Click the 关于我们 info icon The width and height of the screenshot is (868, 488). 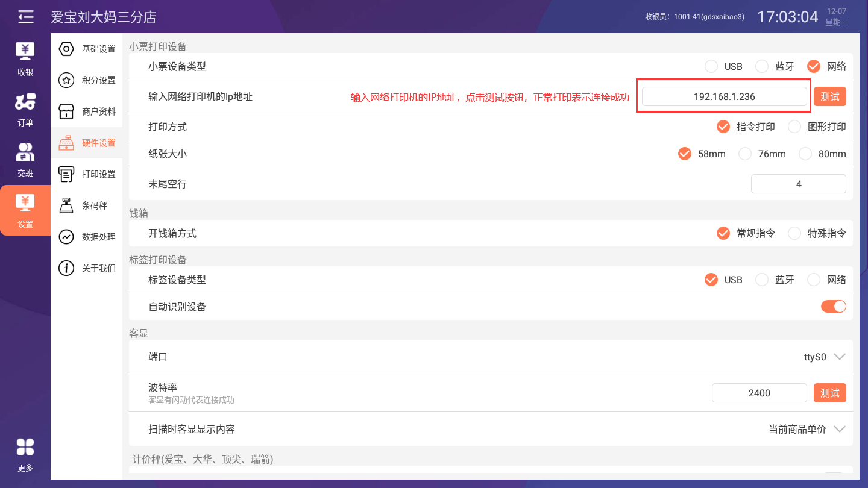tap(66, 268)
